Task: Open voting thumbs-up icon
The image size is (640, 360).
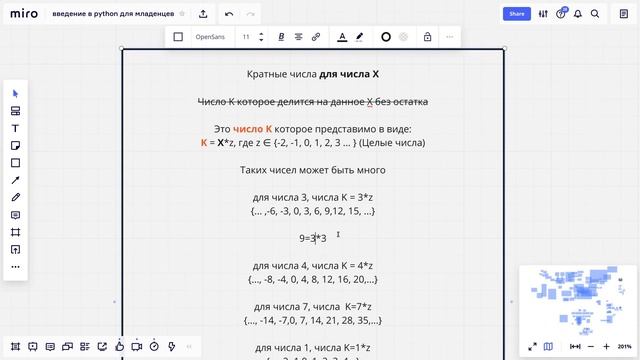Action: (x=120, y=347)
